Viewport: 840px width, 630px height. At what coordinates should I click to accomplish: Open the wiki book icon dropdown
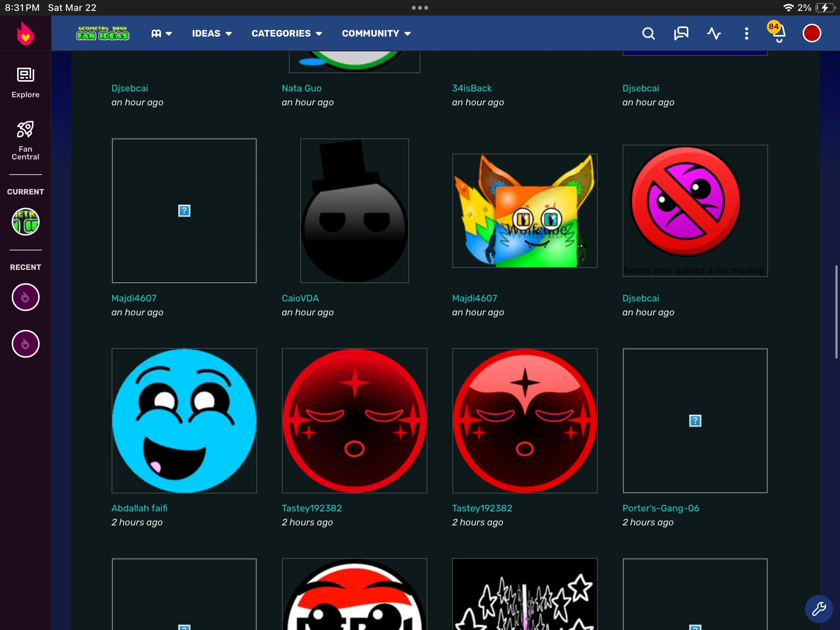coord(161,33)
